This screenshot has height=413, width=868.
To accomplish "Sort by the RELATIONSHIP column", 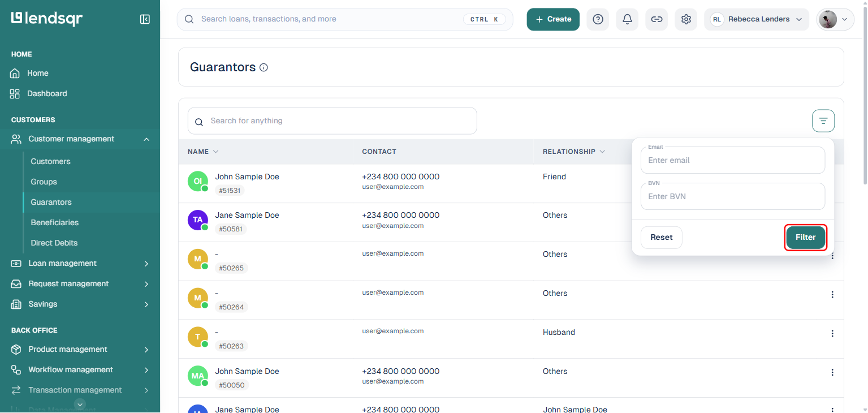I will (x=574, y=152).
